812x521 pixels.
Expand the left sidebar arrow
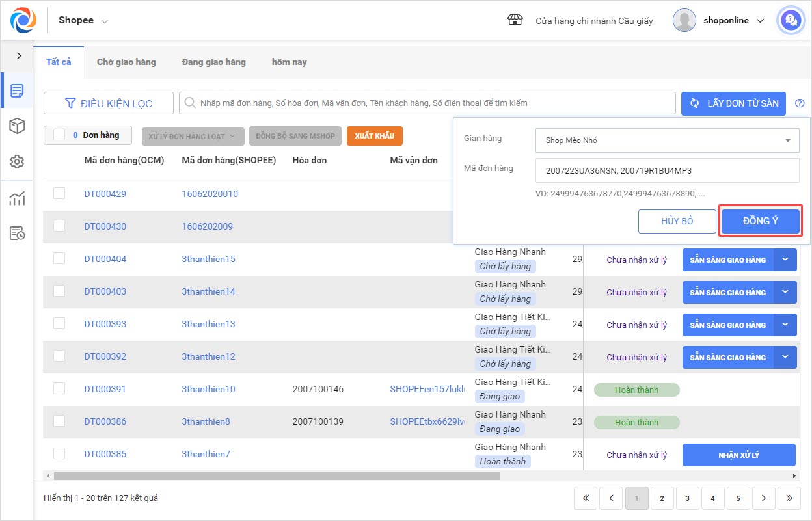(19, 56)
